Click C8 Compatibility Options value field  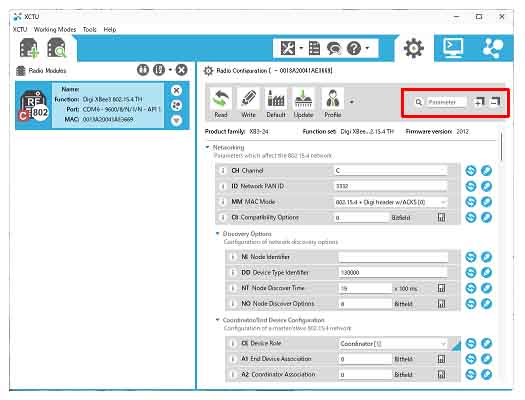(x=361, y=218)
